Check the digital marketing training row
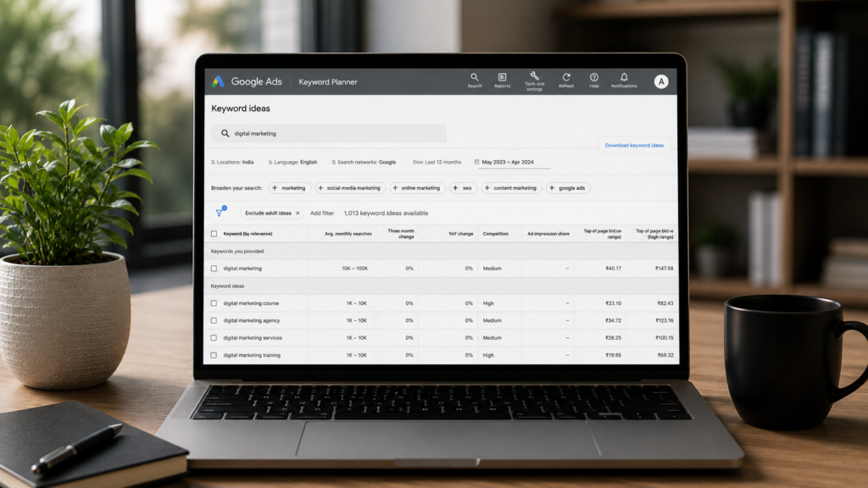 click(214, 355)
